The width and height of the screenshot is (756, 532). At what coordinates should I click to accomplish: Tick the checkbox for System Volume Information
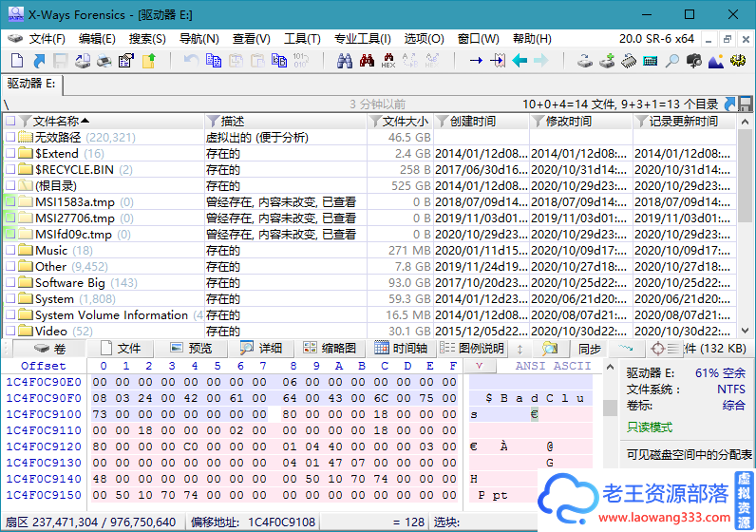10,315
